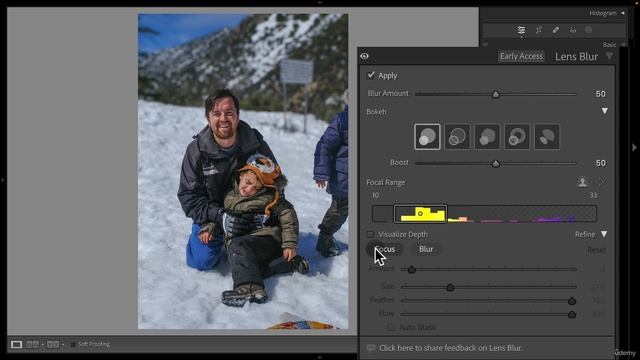Choose the Circle bokeh style
The width and height of the screenshot is (640, 360).
pyautogui.click(x=427, y=137)
